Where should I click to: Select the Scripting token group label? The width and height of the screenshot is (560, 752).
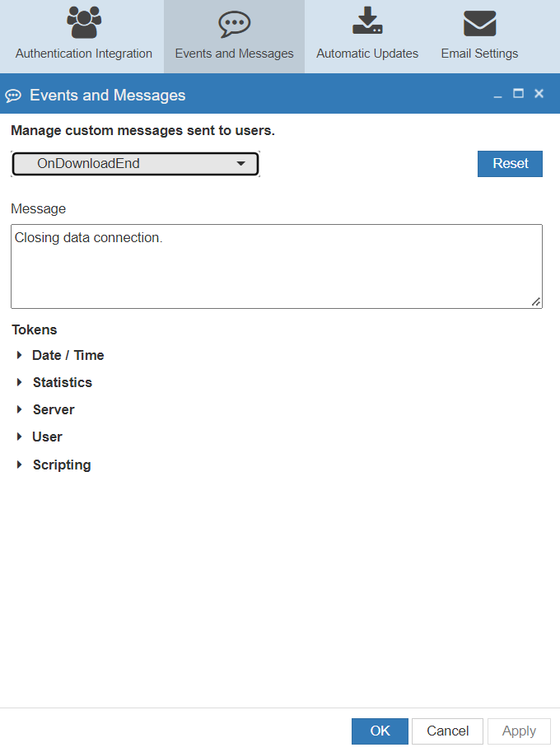click(62, 465)
